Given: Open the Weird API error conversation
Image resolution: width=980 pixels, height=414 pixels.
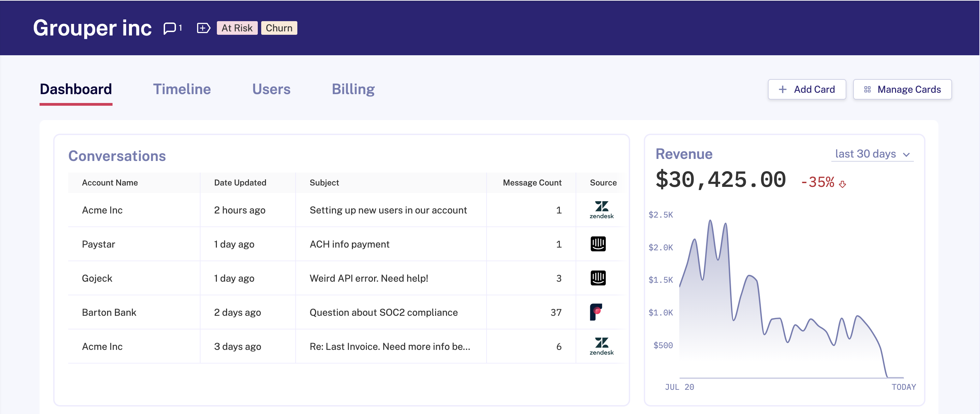Looking at the screenshot, I should click(x=369, y=278).
